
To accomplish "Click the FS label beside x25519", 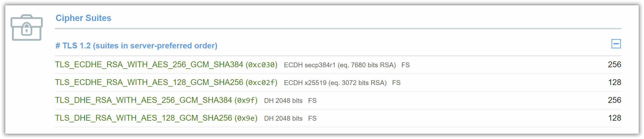I will 396,83.
